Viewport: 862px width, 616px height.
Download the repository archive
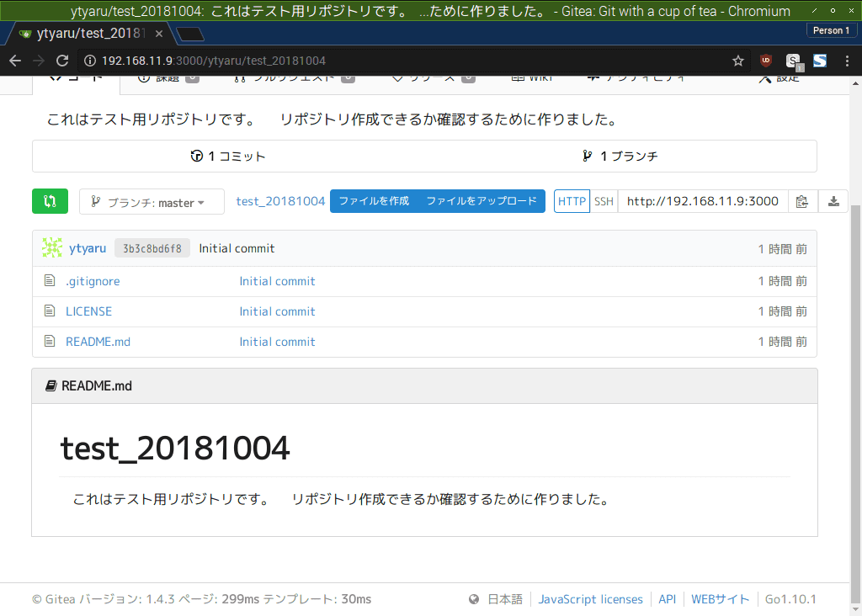[x=833, y=201]
